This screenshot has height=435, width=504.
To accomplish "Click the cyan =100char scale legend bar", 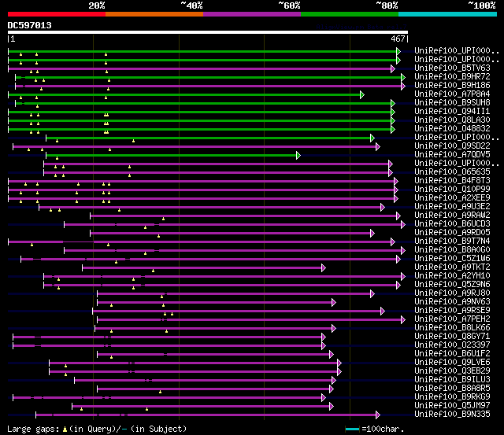I will (x=352, y=429).
